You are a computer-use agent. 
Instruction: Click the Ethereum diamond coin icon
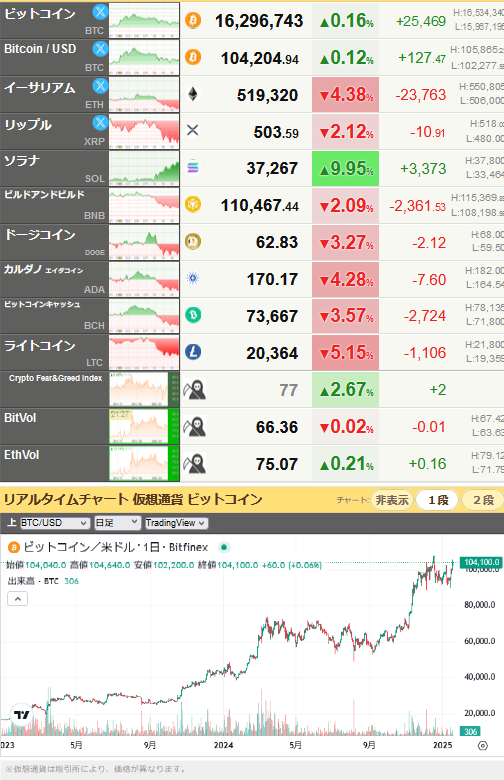193,94
